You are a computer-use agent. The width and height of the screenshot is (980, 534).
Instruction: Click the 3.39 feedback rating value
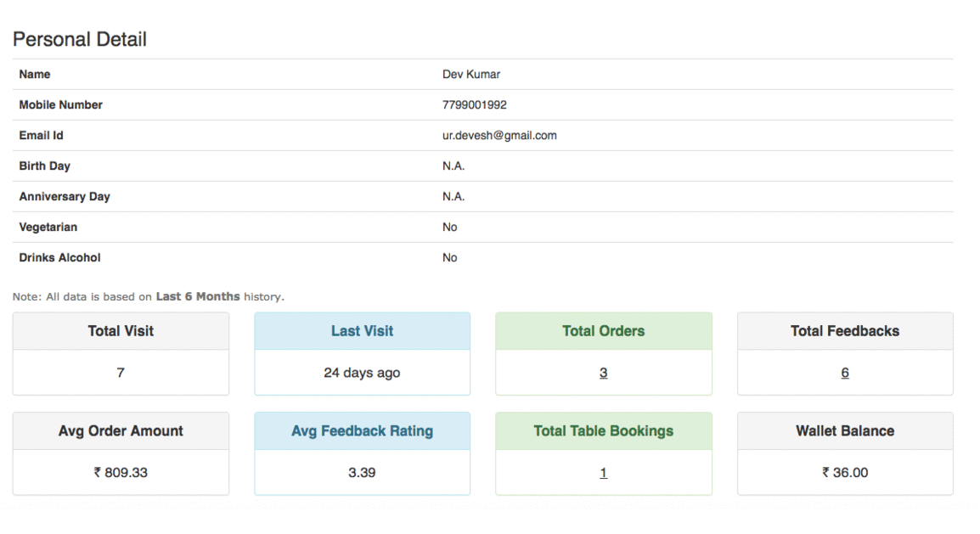pyautogui.click(x=362, y=473)
